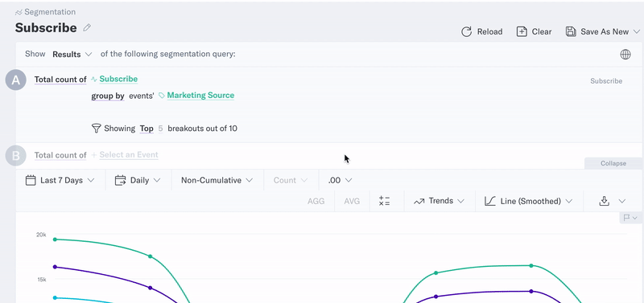Click the Line (Smoothed) chart icon
Image resolution: width=644 pixels, height=303 pixels.
pos(490,201)
